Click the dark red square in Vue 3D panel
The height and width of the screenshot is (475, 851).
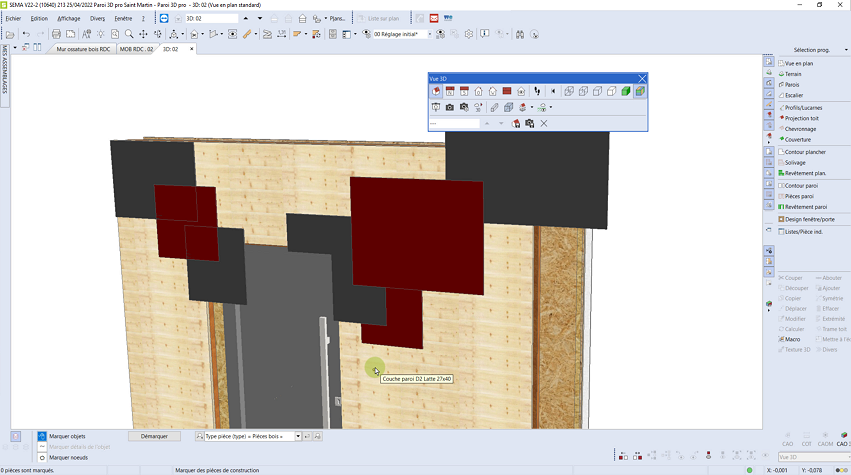[x=507, y=91]
